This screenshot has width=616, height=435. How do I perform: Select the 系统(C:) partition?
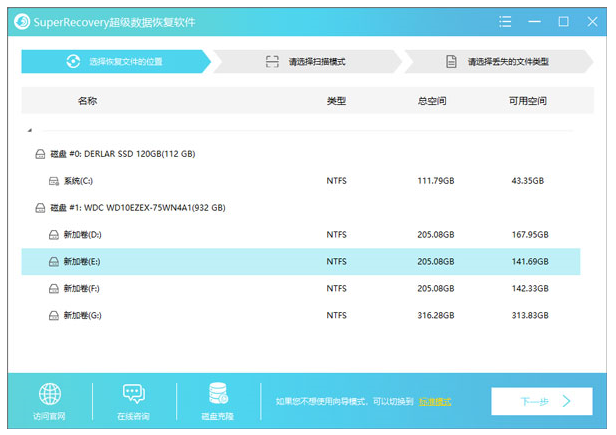point(78,181)
